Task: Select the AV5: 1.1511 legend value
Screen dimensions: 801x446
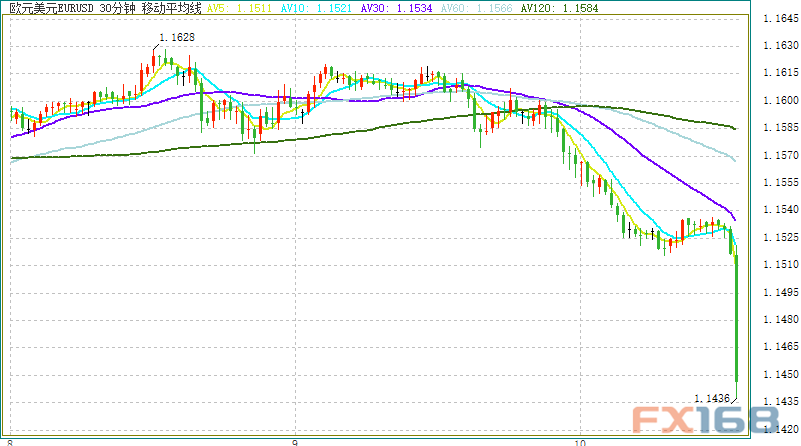Action: (240, 8)
